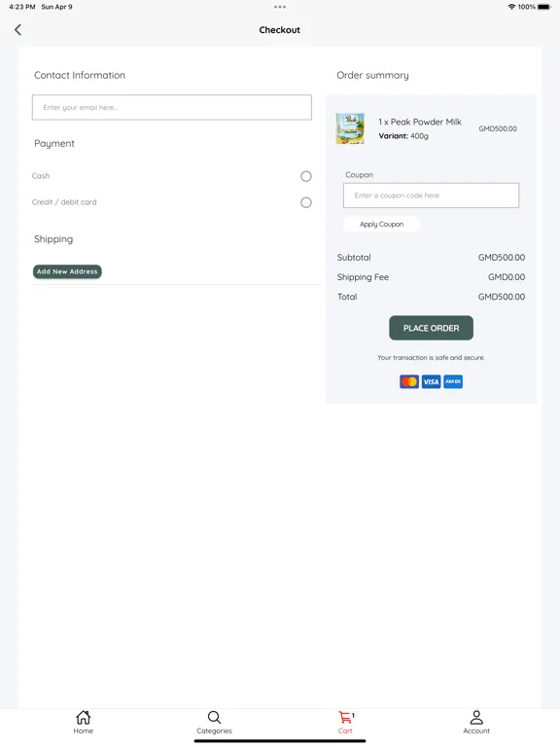
Task: Select Cash payment radio button
Action: click(306, 176)
